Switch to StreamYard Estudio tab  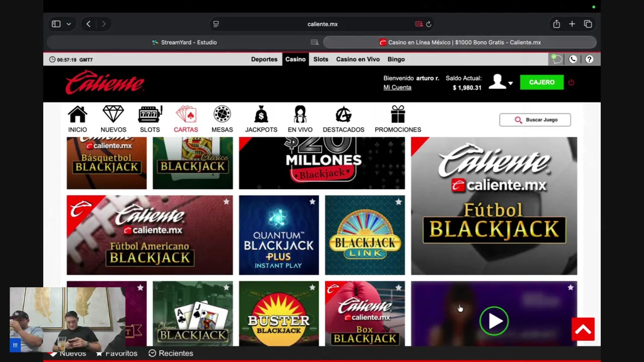pyautogui.click(x=184, y=42)
